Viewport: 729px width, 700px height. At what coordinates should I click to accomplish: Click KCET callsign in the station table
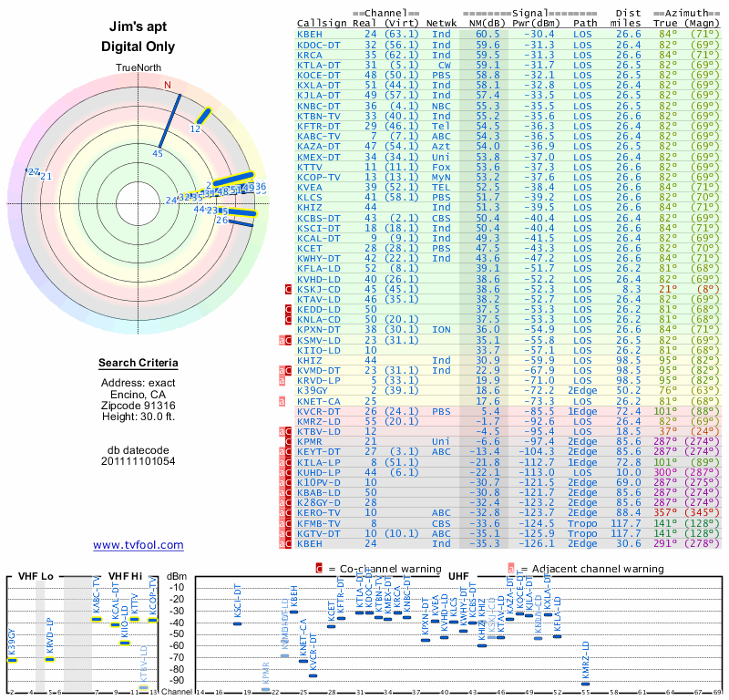click(x=310, y=248)
